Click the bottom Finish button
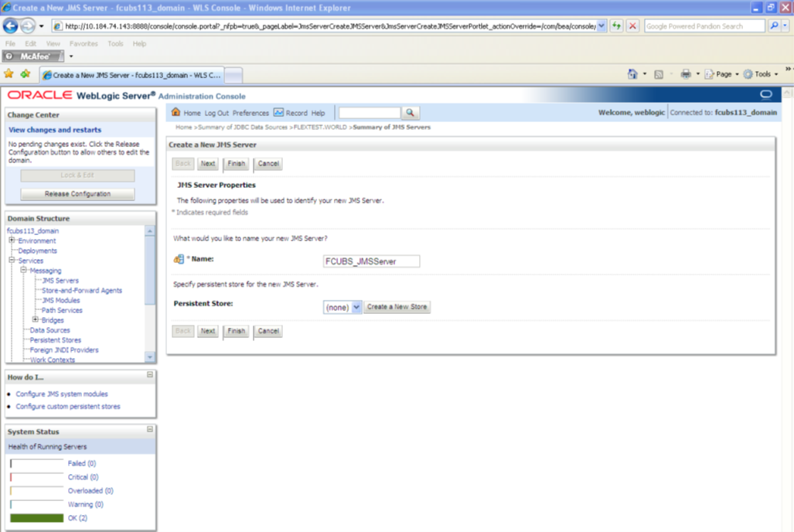This screenshot has width=794, height=532. pos(236,331)
